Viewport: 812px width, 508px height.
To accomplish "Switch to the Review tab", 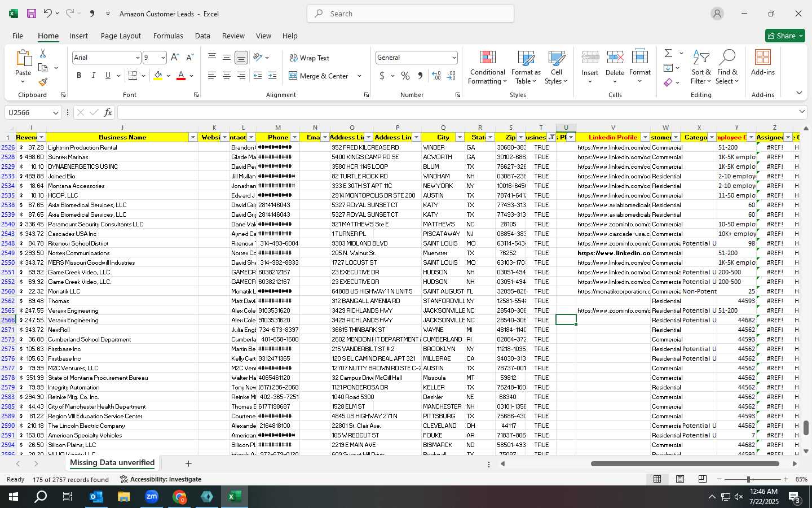I will (x=233, y=36).
